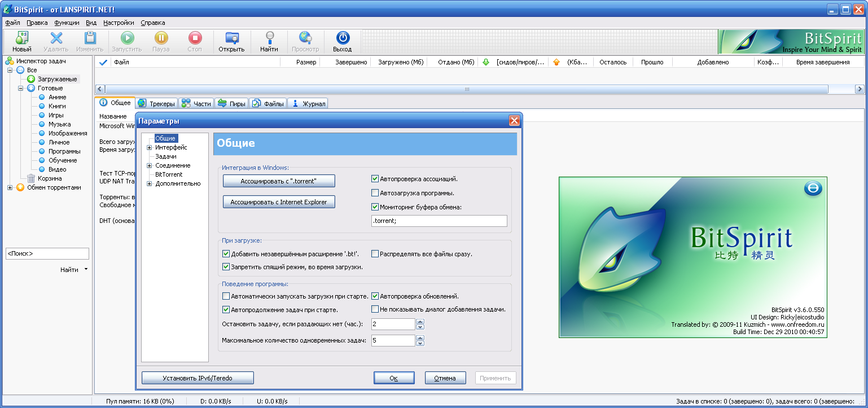Toggle Мониторинг буфера обмена checkbox

(x=375, y=207)
